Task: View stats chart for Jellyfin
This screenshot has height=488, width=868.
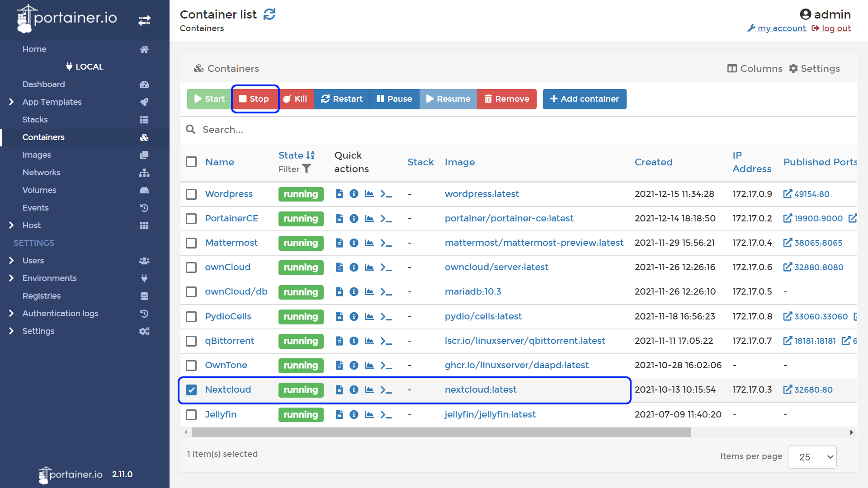Action: point(369,414)
